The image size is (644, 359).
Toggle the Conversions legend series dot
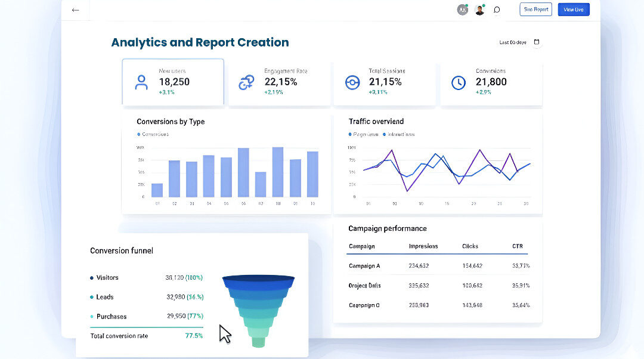(139, 134)
